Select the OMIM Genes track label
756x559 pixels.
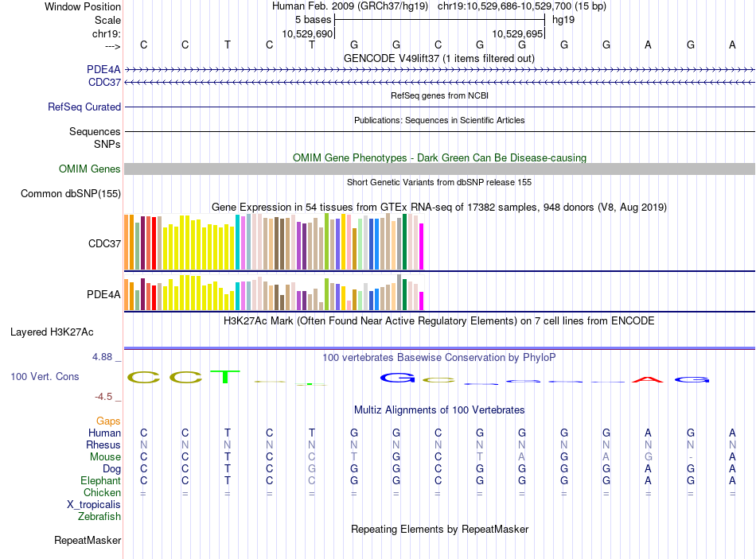[90, 169]
